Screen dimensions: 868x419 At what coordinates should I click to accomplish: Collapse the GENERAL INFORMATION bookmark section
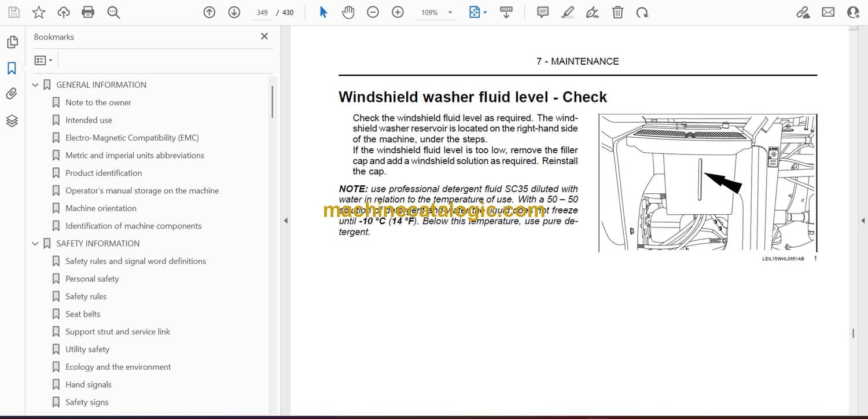(35, 85)
